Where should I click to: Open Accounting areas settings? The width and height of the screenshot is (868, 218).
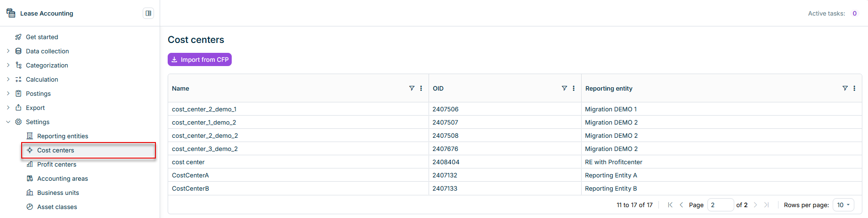point(63,178)
